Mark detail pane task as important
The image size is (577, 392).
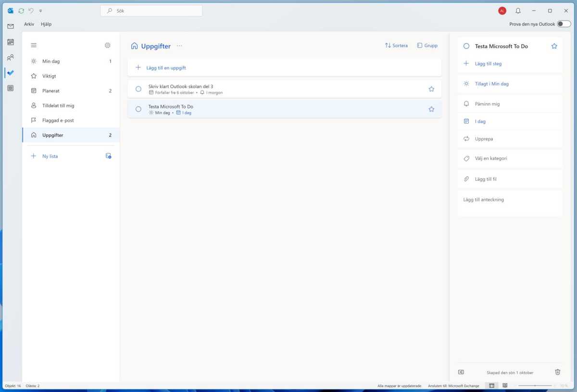coord(554,46)
